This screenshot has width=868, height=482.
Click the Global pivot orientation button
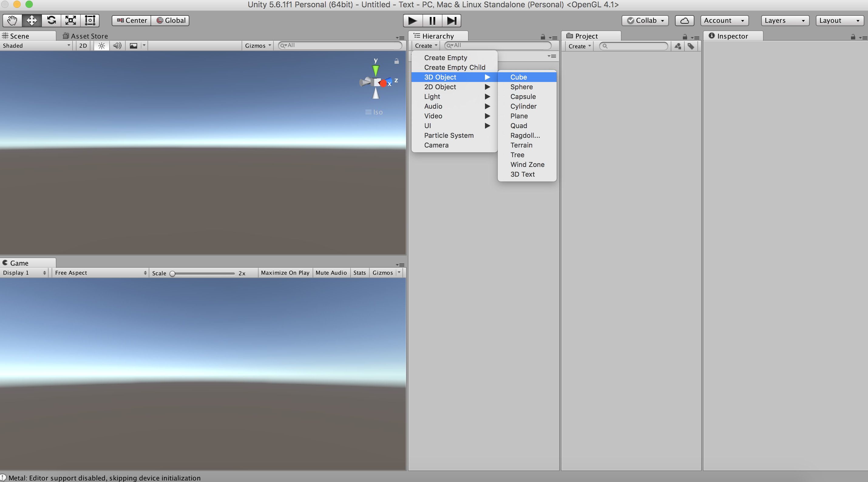click(171, 20)
